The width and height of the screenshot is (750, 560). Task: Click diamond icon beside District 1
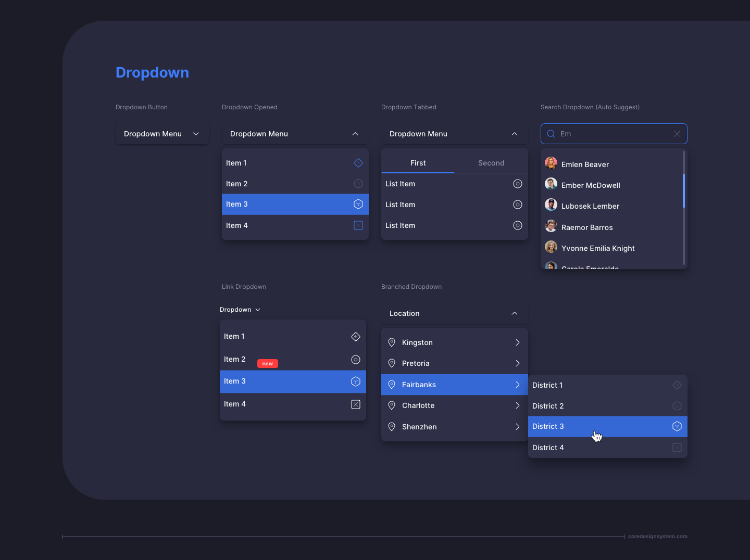point(677,385)
